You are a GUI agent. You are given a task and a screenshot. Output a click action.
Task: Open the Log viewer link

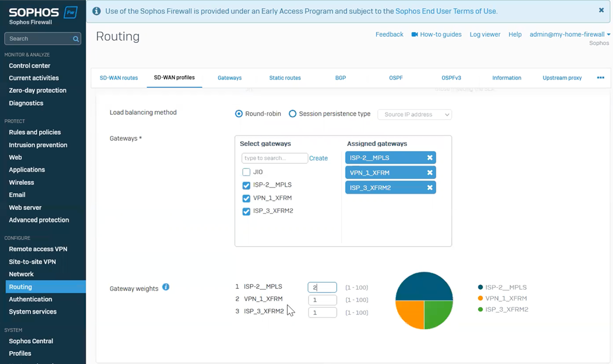[485, 34]
